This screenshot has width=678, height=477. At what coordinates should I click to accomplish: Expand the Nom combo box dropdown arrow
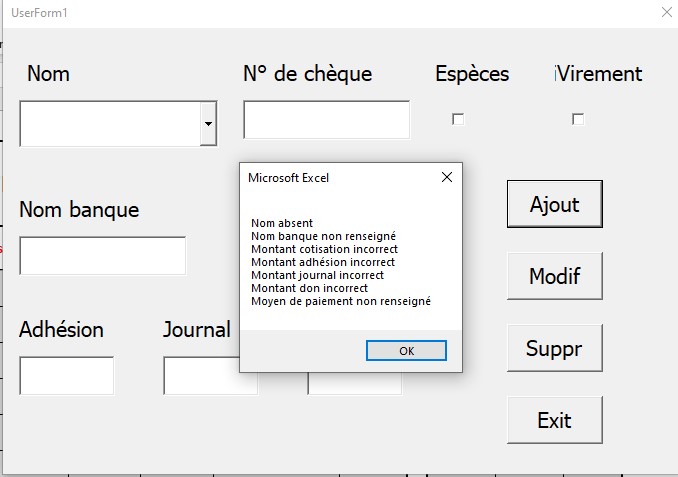click(208, 124)
